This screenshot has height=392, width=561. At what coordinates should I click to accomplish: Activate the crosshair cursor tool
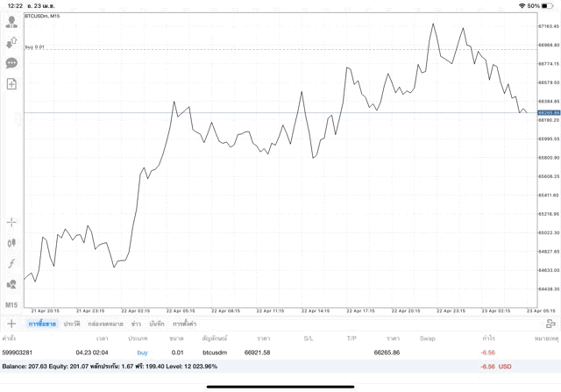11,223
